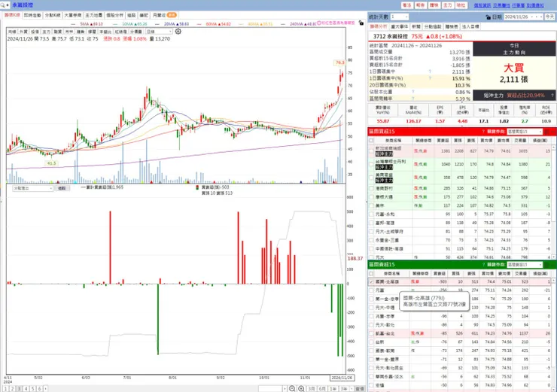Go to chart page 3
The image size is (557, 392).
(x=19, y=389)
